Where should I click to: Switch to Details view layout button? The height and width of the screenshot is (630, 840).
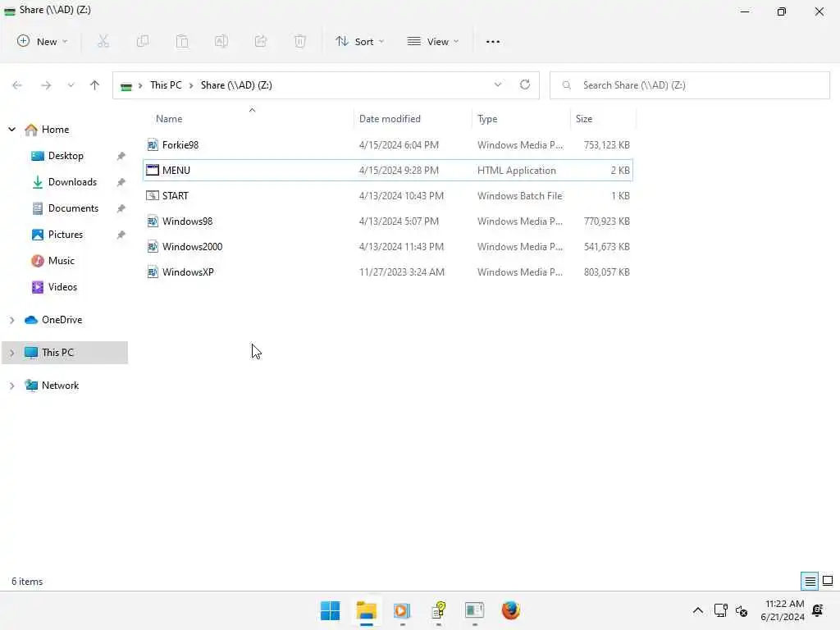point(810,581)
